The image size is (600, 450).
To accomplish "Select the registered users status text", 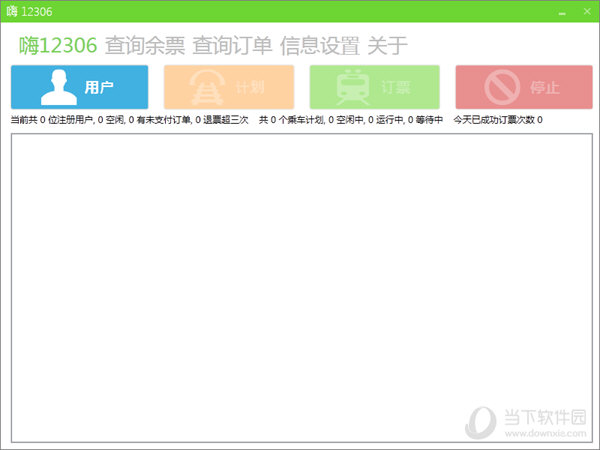I will pos(129,120).
